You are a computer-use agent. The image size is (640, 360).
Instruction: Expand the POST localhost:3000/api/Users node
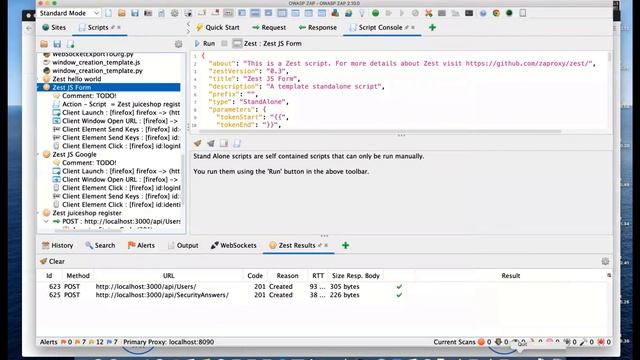click(x=46, y=221)
